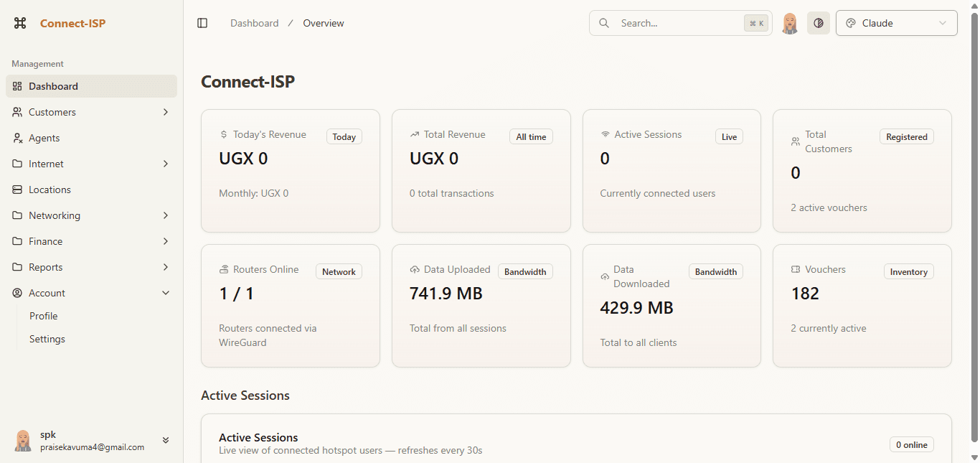980x463 pixels.
Task: Click the Customers people icon
Action: (17, 112)
